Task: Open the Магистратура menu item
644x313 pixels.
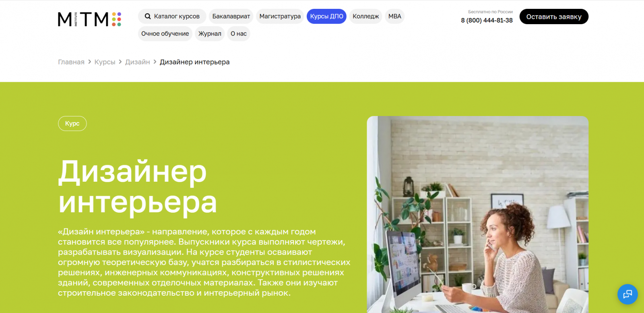Action: click(x=280, y=17)
